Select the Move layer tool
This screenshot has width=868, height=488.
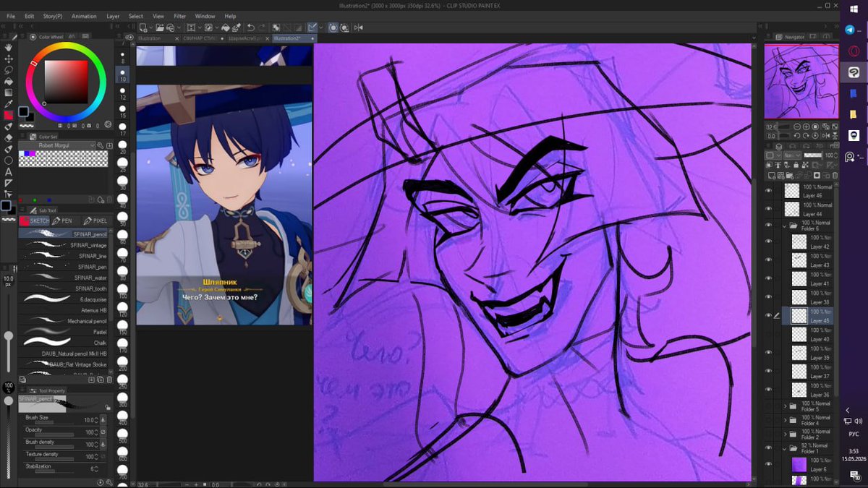[9, 59]
